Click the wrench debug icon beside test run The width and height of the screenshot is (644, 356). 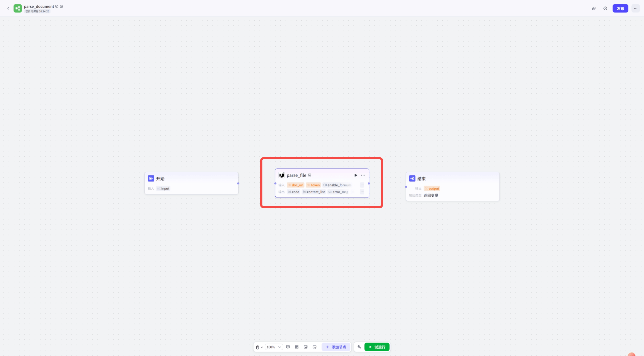tap(359, 347)
